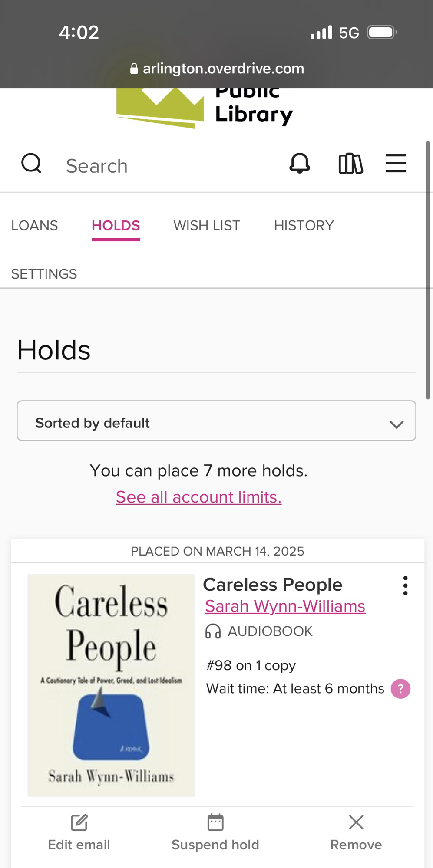Open notifications bell icon
This screenshot has height=868, width=433.
[300, 164]
